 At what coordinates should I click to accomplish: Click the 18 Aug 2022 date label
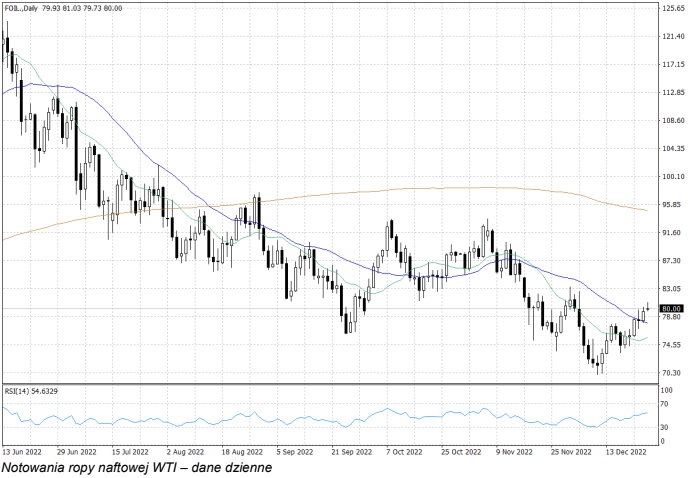click(x=242, y=451)
